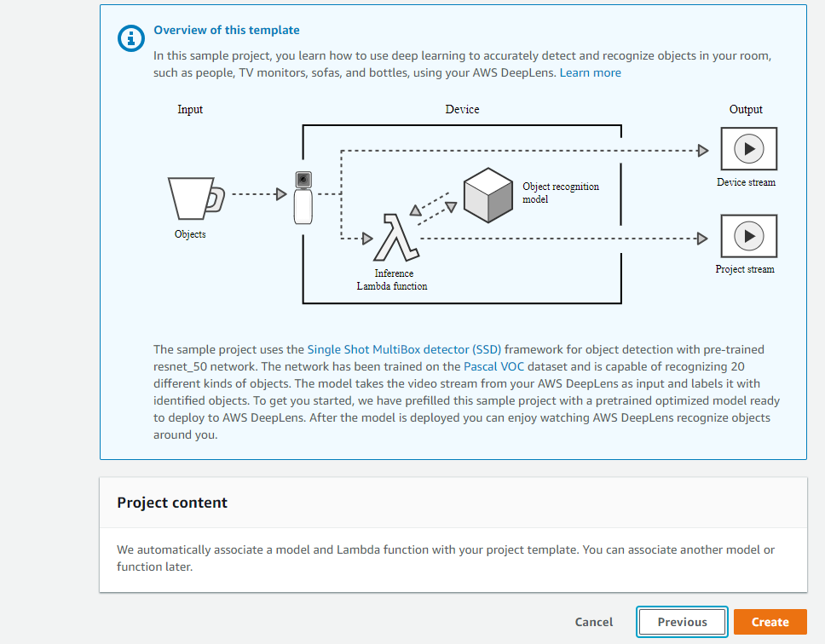Click the Overview of this template title
Viewport: 825px width, 644px height.
click(226, 31)
